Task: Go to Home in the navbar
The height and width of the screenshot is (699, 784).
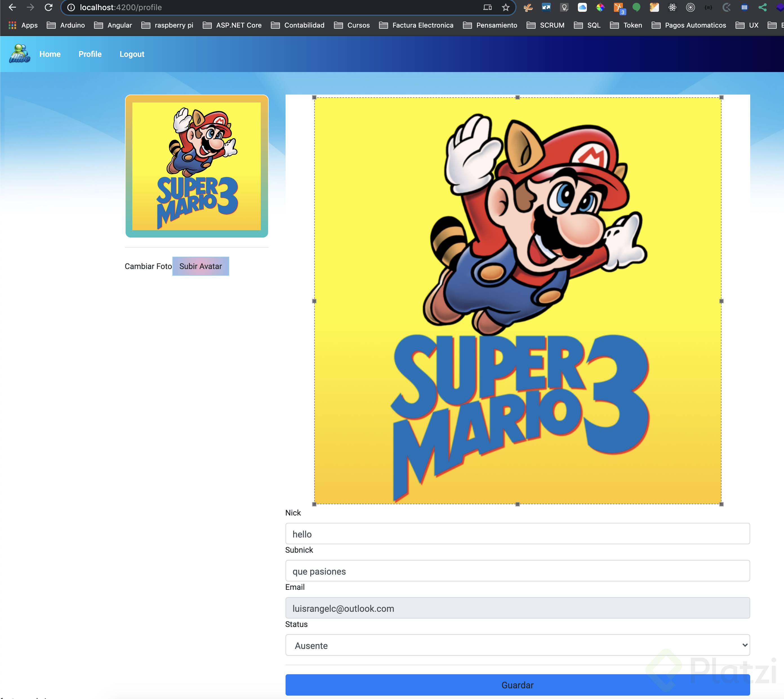Action: [x=50, y=54]
